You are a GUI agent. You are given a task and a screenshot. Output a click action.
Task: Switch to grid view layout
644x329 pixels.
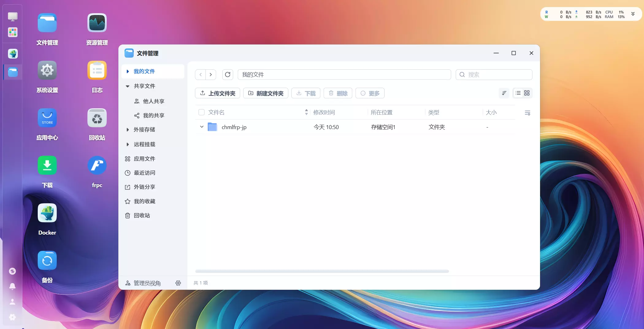[x=527, y=93]
